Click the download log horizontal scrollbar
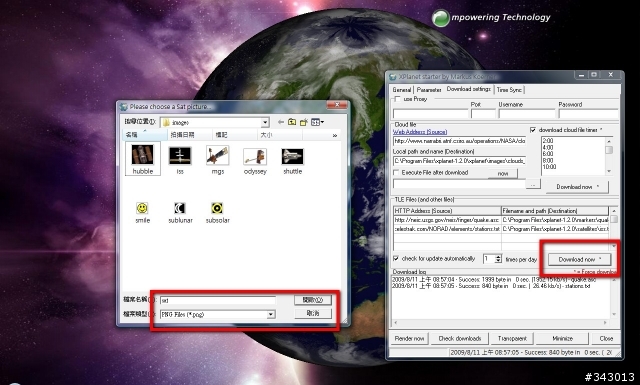This screenshot has width=640, height=385. (500, 323)
